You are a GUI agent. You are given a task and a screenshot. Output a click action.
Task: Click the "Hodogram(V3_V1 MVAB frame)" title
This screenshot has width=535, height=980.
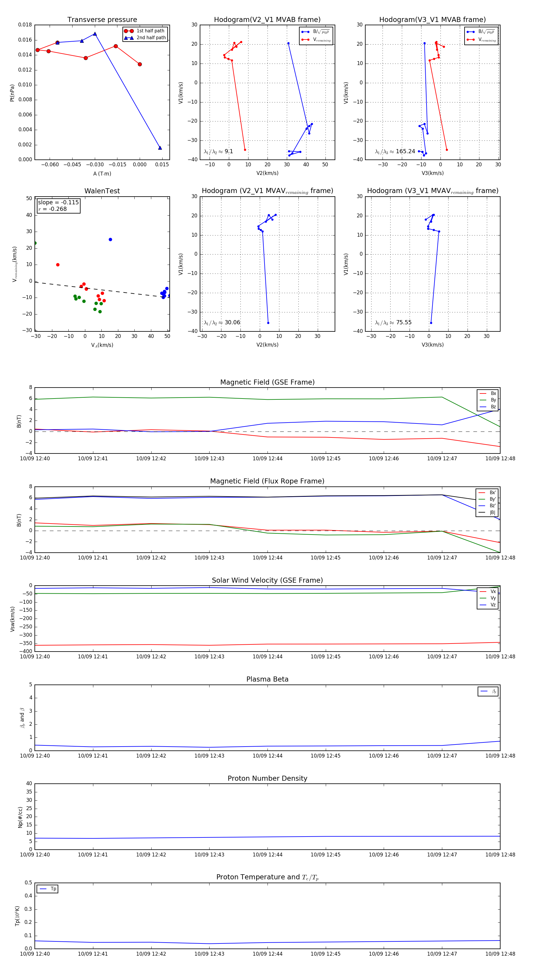coord(432,20)
